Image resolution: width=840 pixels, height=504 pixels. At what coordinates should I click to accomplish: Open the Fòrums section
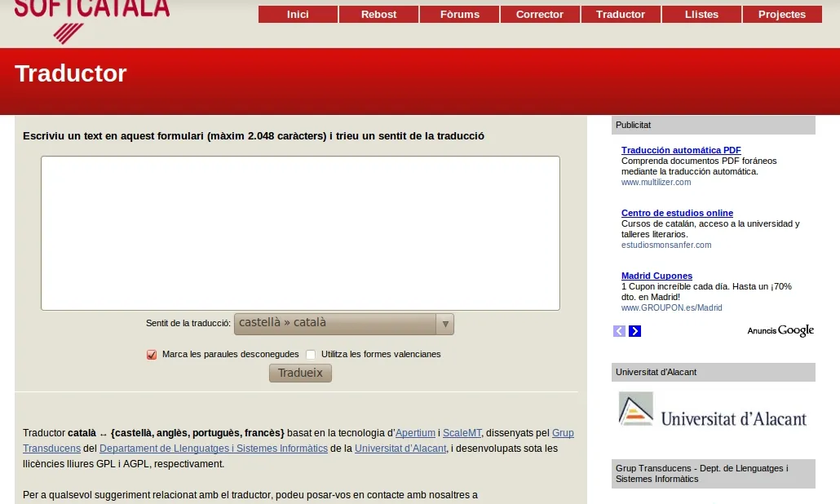pyautogui.click(x=459, y=14)
